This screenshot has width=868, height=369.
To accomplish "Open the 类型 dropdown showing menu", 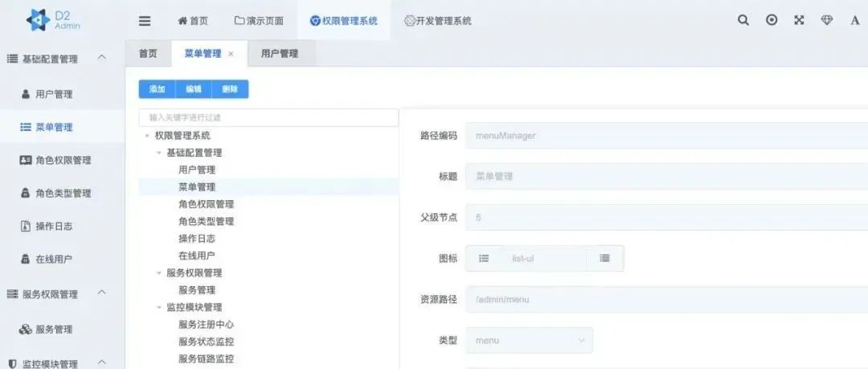I will pyautogui.click(x=529, y=340).
